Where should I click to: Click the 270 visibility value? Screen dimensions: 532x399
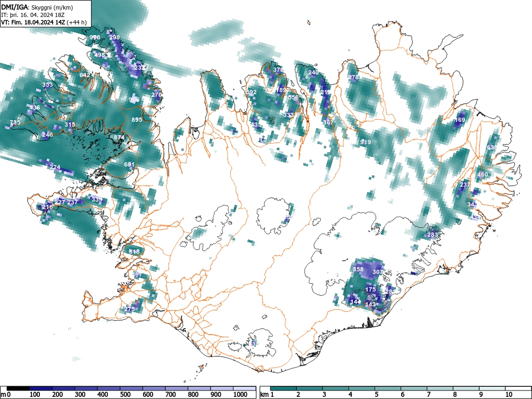click(156, 95)
